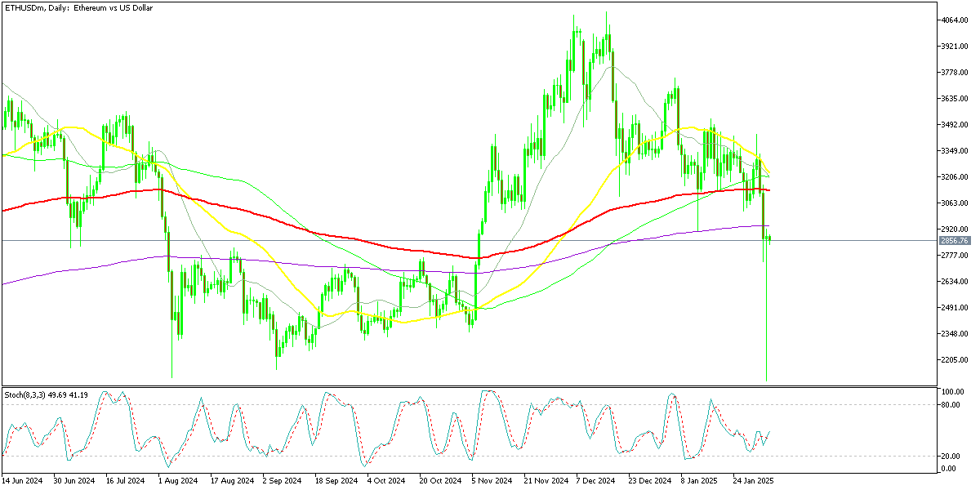The image size is (980, 490).
Task: Click the stochastic 80.00 level label
Action: (x=952, y=404)
